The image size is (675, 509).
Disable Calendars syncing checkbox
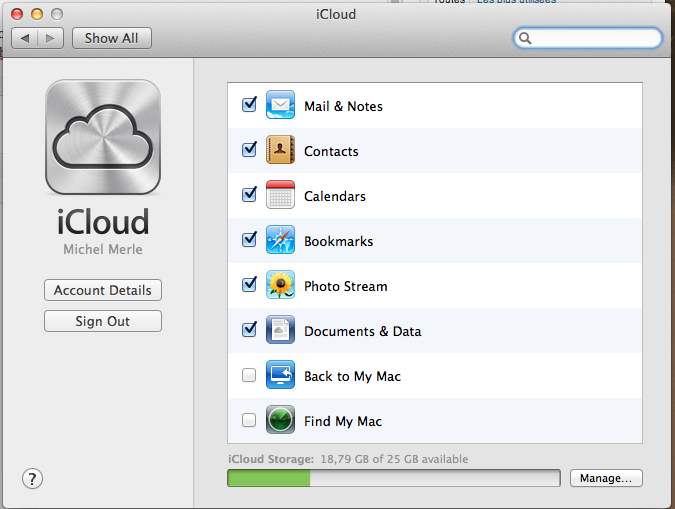(249, 195)
